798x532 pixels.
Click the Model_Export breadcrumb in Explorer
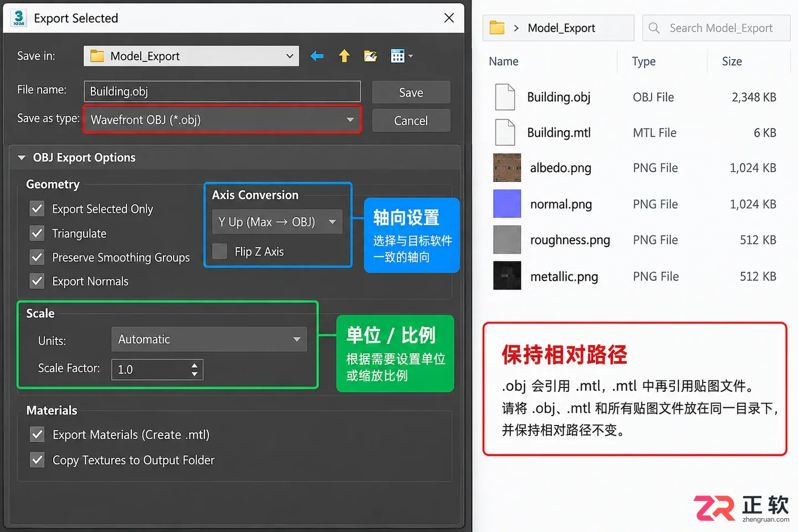[561, 28]
